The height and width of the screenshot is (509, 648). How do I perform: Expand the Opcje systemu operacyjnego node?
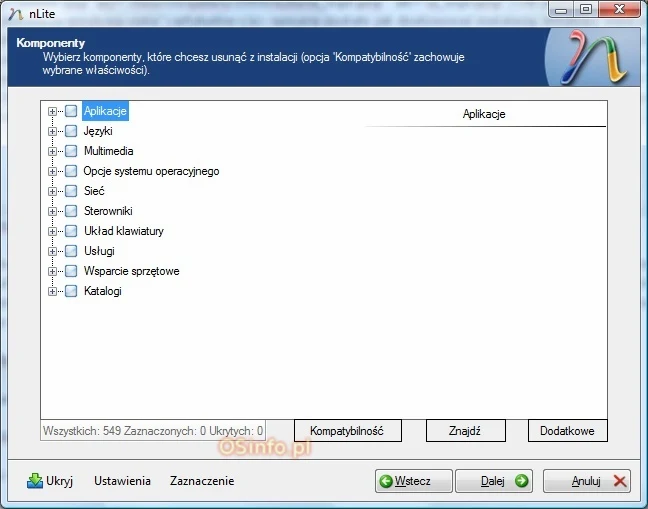pyautogui.click(x=53, y=171)
